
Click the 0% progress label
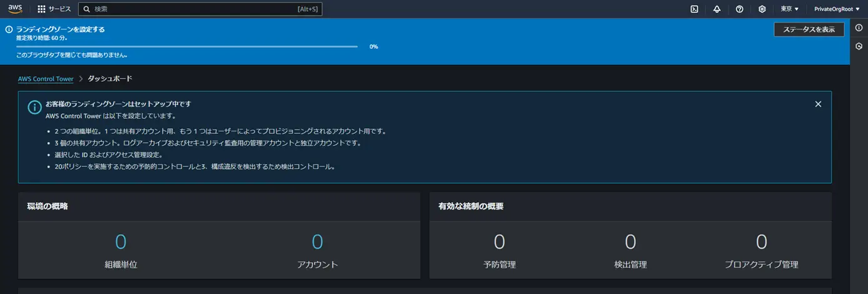point(373,47)
